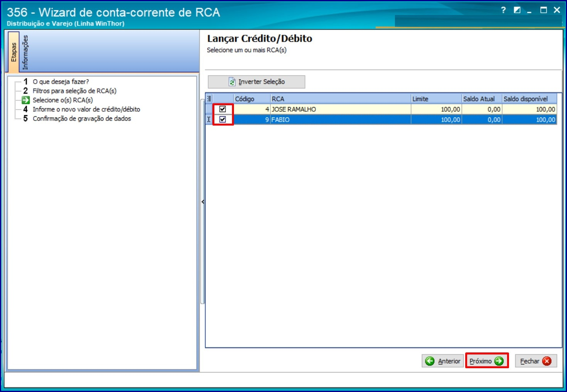The image size is (567, 392).
Task: Click code cell 4 in first row
Action: pos(252,109)
